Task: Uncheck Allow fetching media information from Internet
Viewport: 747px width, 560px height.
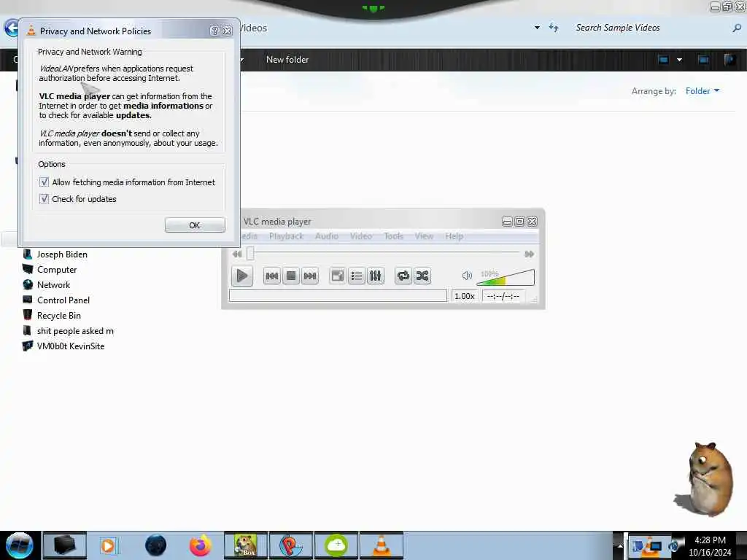Action: (44, 182)
